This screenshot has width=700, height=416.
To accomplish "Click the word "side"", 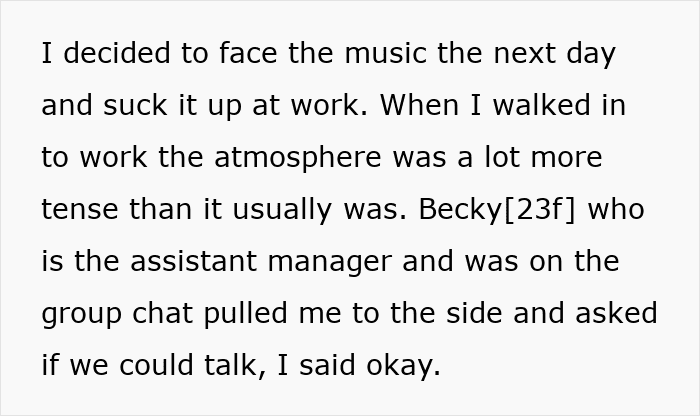I will [x=474, y=313].
